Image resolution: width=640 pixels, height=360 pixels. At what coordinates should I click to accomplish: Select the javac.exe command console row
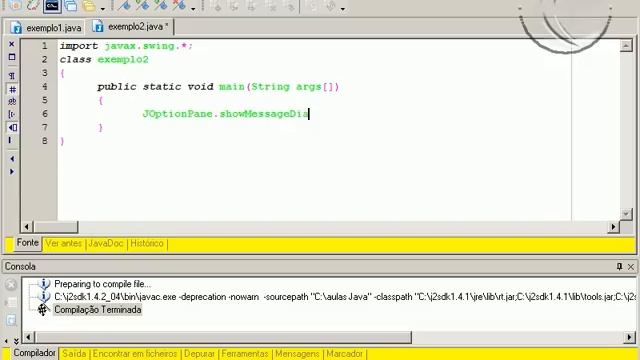(344, 297)
